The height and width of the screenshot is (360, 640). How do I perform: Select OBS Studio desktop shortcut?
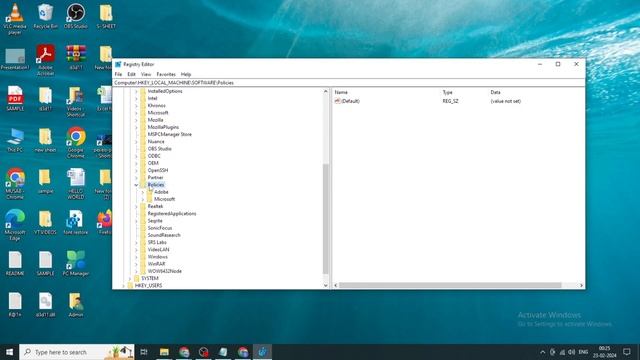[76, 16]
